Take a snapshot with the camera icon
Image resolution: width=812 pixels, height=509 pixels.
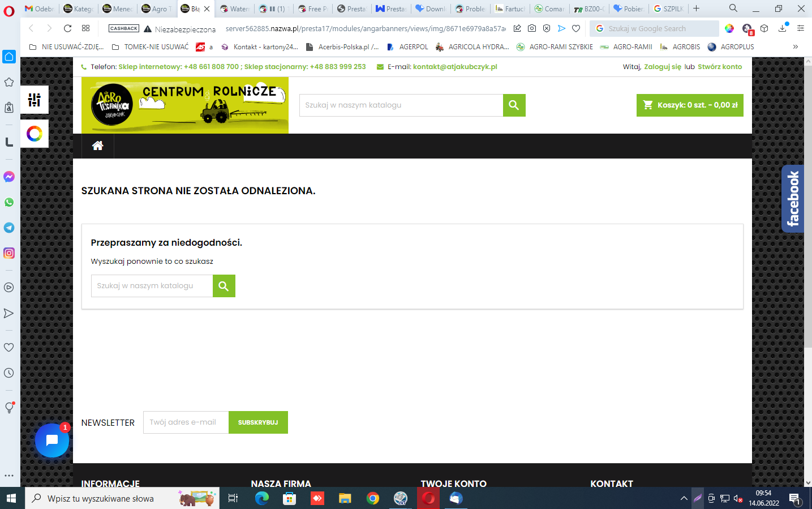(x=532, y=28)
